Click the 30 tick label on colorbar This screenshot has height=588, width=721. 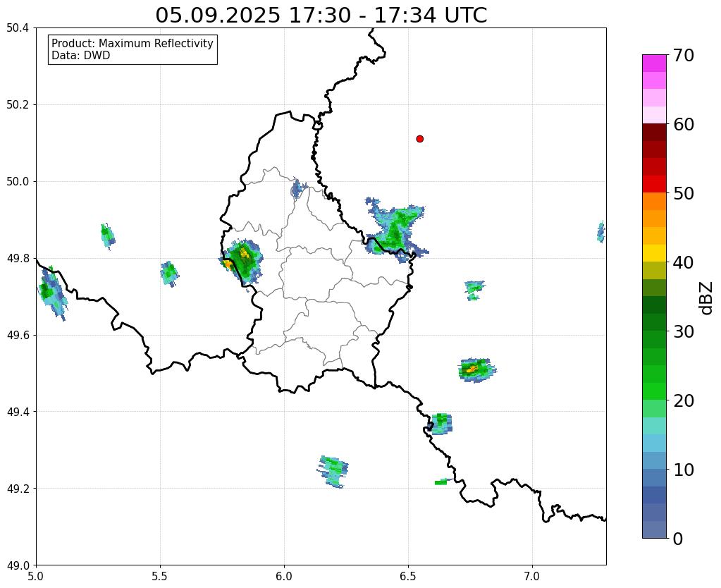pyautogui.click(x=683, y=331)
